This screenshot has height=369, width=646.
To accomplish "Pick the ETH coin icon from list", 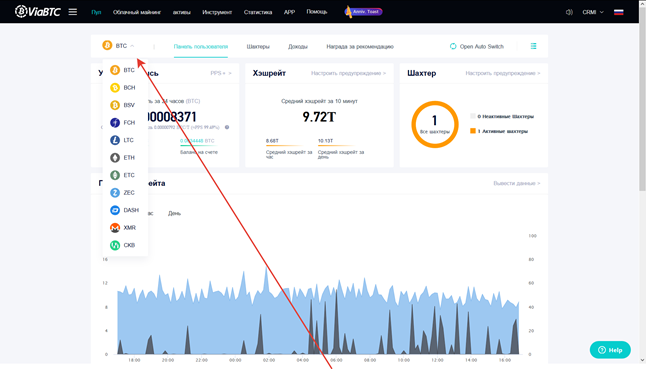I will (115, 158).
